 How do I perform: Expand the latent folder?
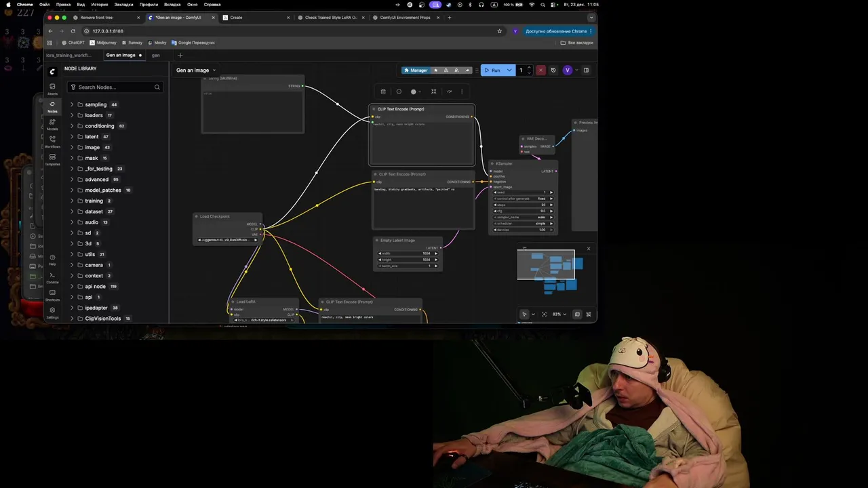[72, 136]
